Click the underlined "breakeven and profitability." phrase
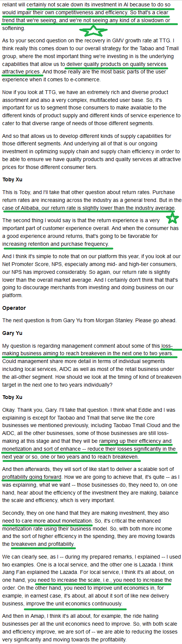182x644 pixels. [43, 544]
